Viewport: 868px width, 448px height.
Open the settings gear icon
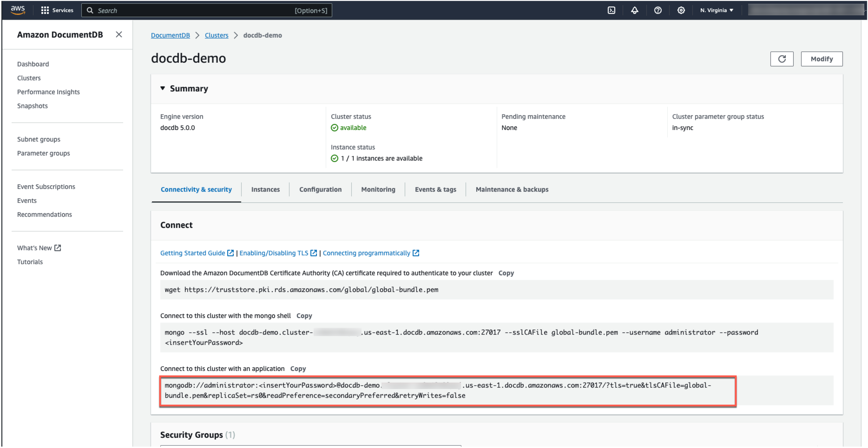pyautogui.click(x=681, y=10)
